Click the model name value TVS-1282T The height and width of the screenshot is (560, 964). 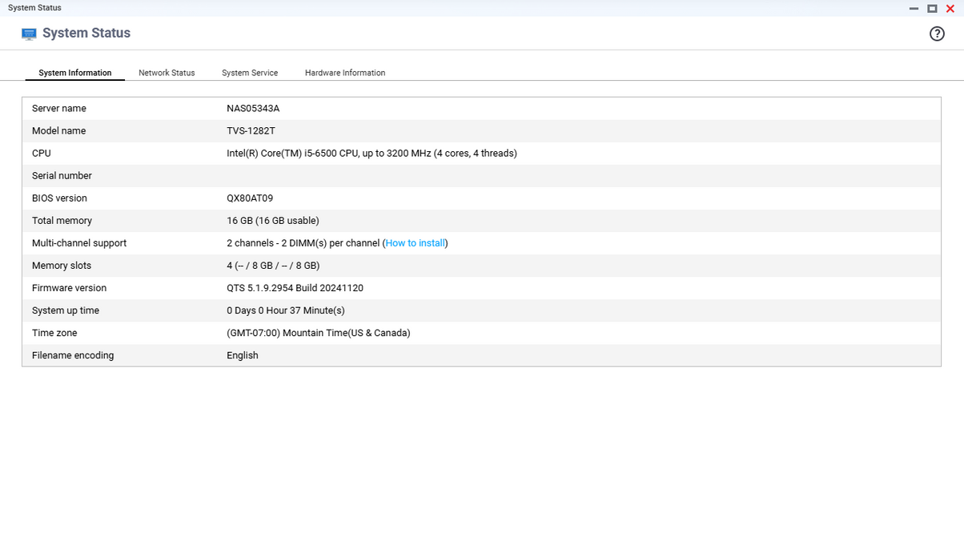pos(251,131)
